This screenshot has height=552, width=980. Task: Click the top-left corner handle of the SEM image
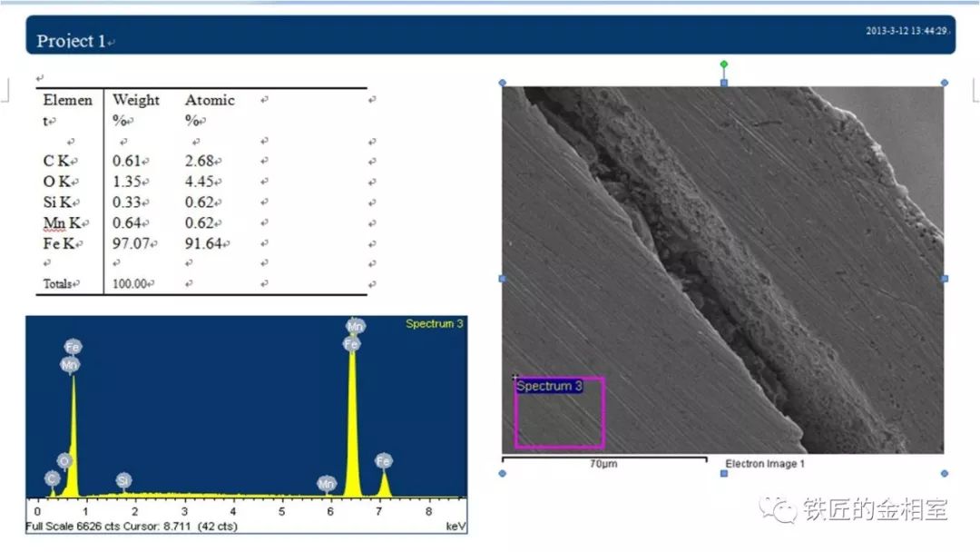[503, 83]
